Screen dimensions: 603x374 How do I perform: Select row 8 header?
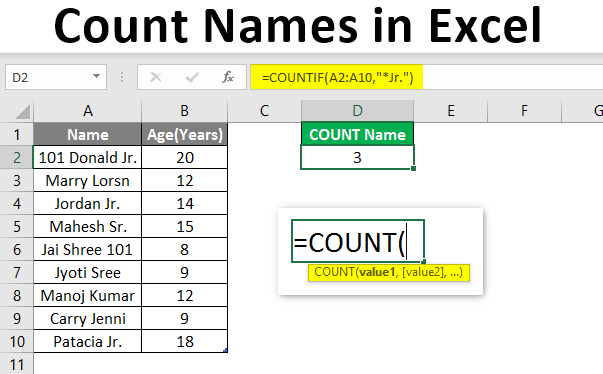click(17, 296)
